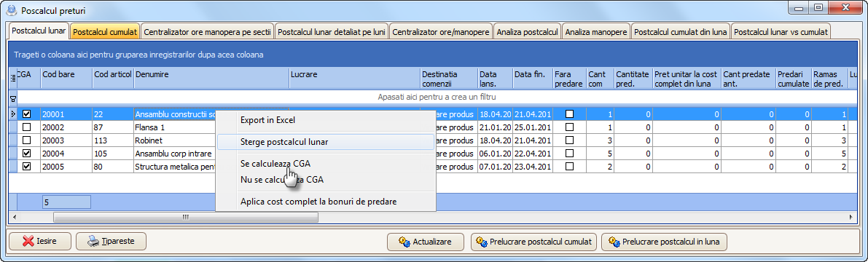
Task: Click the current row indicator arrow
Action: click(x=12, y=114)
